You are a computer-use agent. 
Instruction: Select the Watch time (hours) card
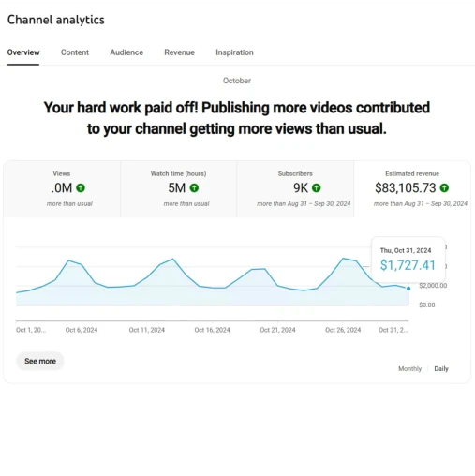(178, 189)
